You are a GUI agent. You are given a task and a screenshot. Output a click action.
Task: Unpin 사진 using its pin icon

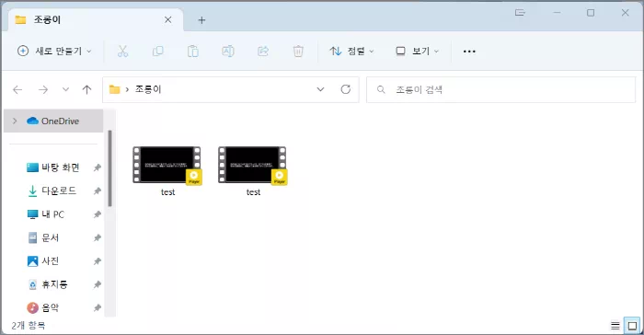point(97,261)
